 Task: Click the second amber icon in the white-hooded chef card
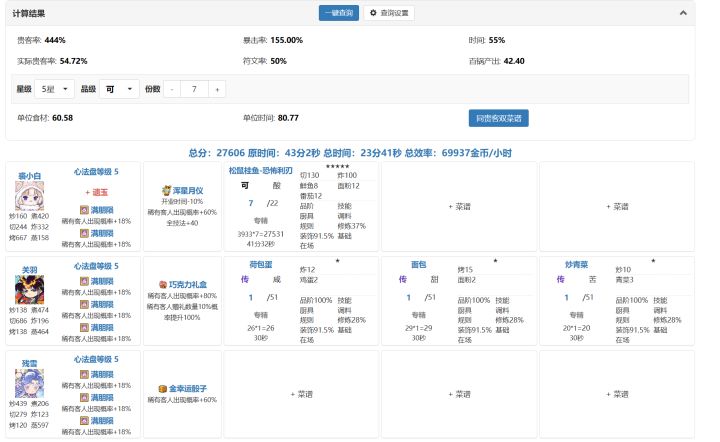tap(84, 233)
